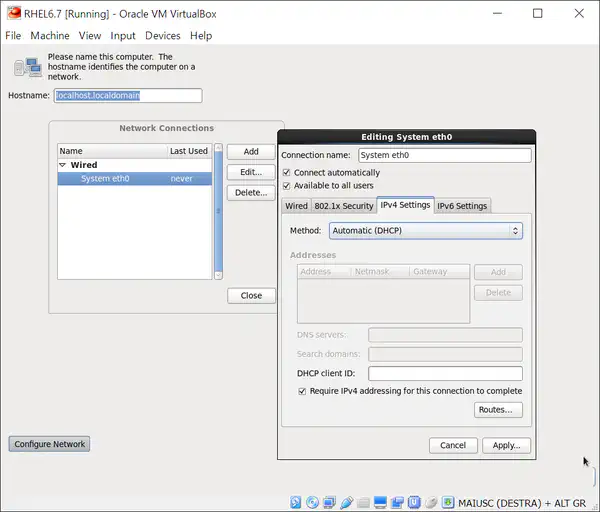Open the Devices menu

(163, 36)
